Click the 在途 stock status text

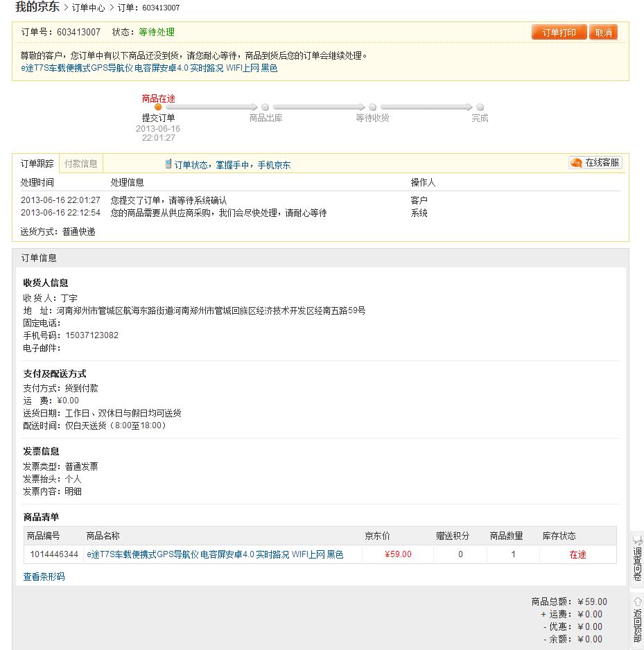(x=578, y=554)
